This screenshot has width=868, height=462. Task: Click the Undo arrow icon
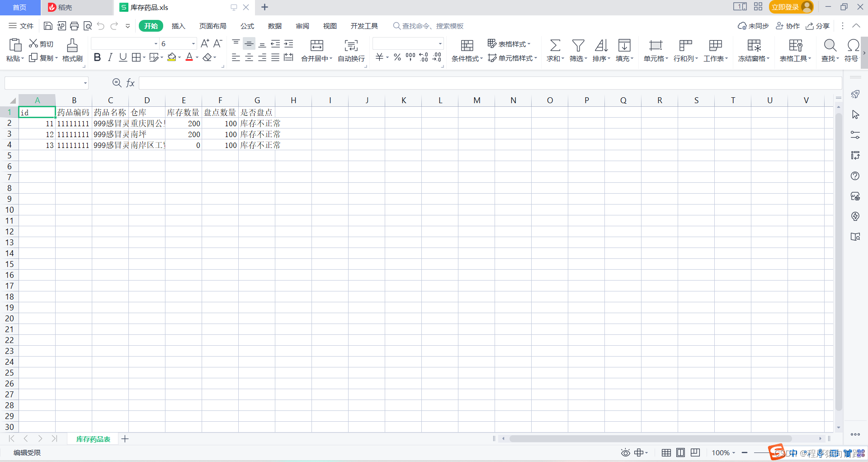101,26
